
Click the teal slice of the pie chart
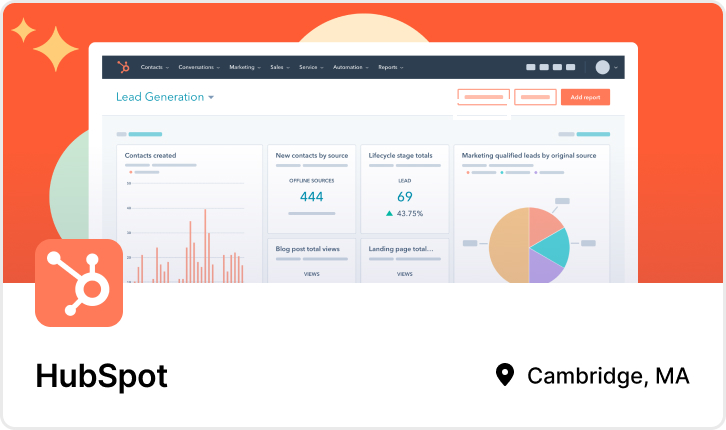(553, 247)
